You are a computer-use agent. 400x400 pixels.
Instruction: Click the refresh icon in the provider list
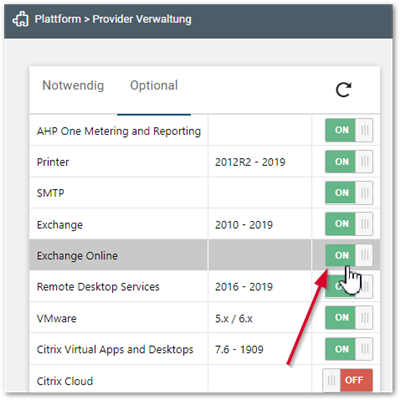click(343, 89)
